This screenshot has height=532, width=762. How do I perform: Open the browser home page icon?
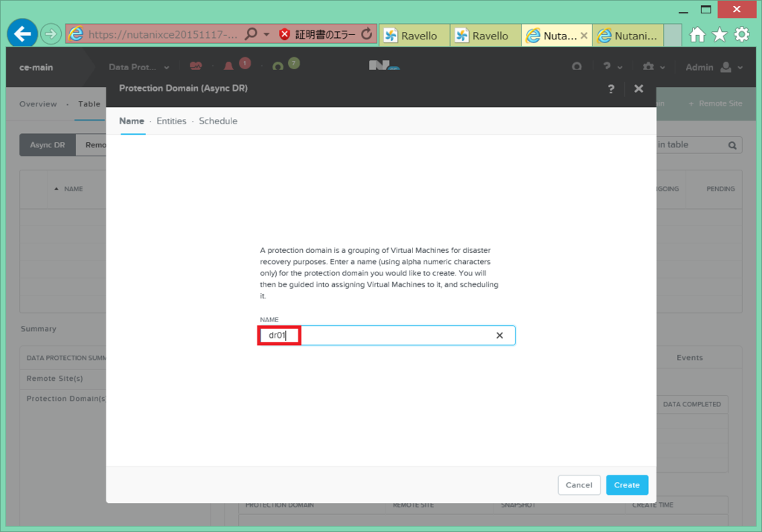click(x=697, y=34)
